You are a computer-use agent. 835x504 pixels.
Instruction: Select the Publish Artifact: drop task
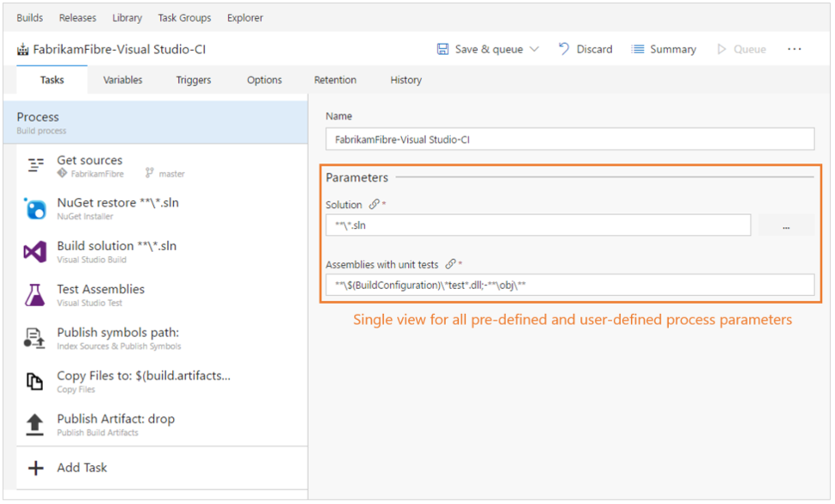(162, 424)
